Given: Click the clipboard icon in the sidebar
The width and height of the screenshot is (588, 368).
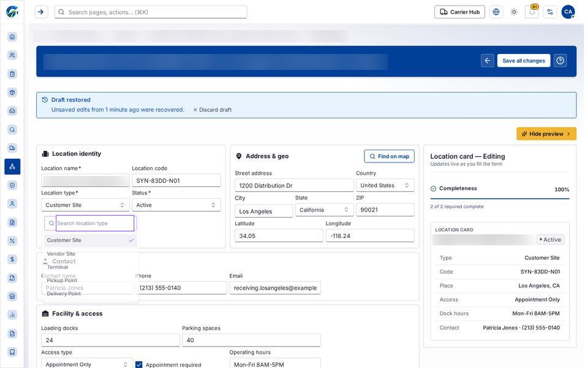Looking at the screenshot, I should coord(12,74).
